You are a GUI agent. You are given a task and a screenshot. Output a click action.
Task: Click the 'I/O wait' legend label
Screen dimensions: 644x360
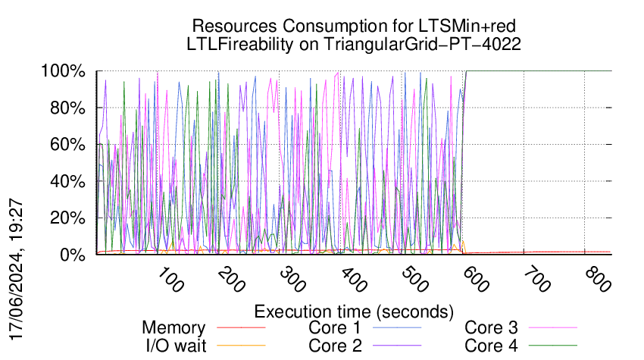click(x=176, y=346)
